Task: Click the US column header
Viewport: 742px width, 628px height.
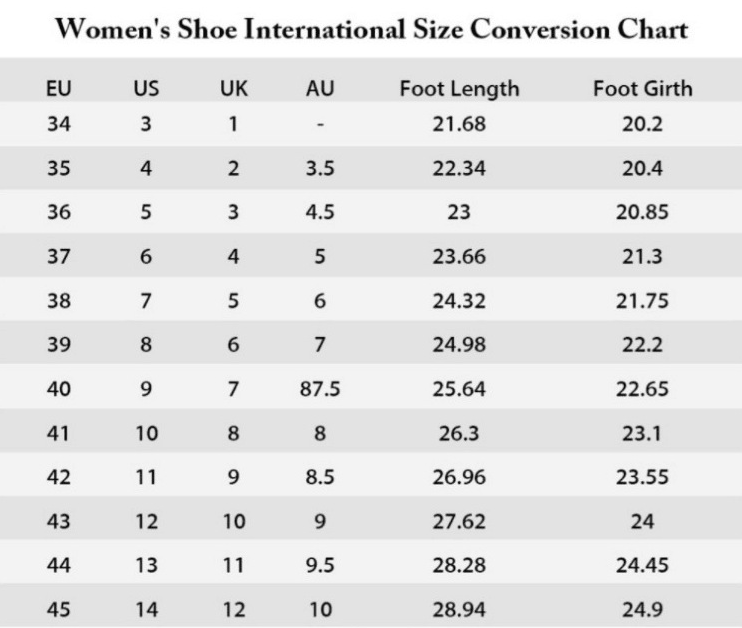Action: (146, 88)
